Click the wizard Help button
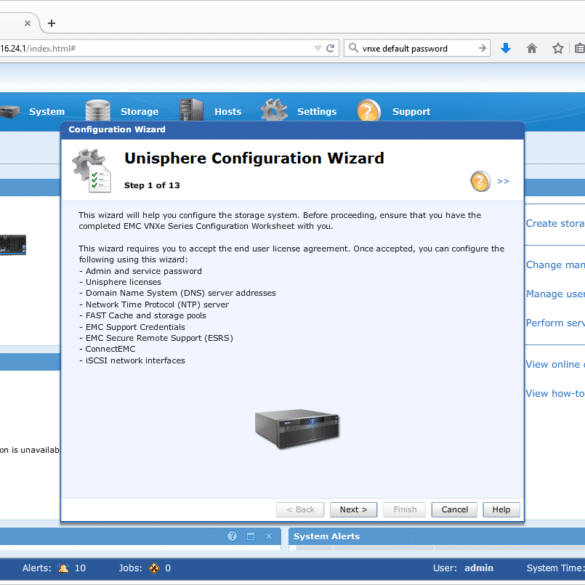Viewport: 585px width, 585px height. [x=501, y=510]
